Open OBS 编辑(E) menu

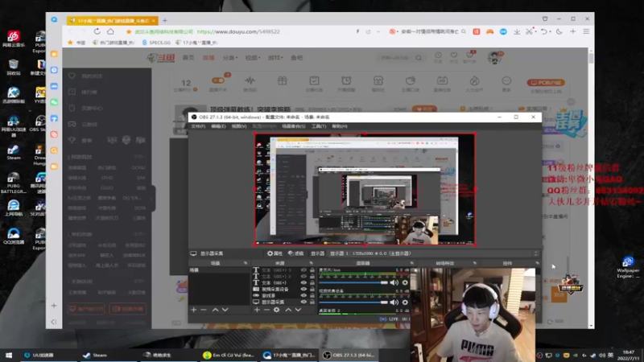pyautogui.click(x=218, y=126)
